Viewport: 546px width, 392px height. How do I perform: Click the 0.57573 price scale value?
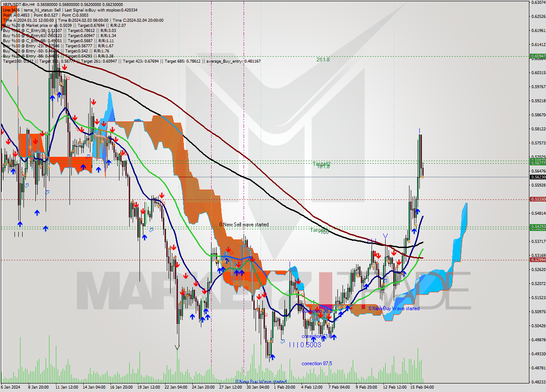coord(538,143)
